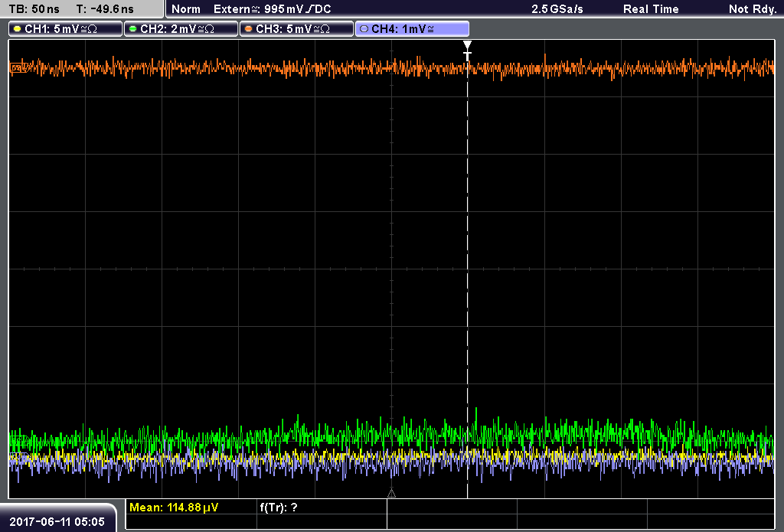Click the orange CH3 indicator dot
Viewport: 784px width, 532px height.
click(249, 29)
